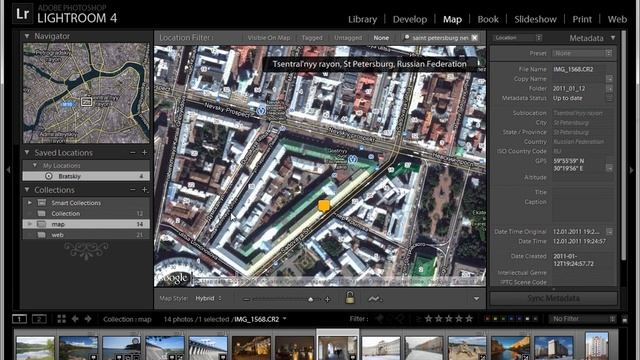The image size is (640, 360).
Task: Open the Library module
Action: click(x=362, y=19)
